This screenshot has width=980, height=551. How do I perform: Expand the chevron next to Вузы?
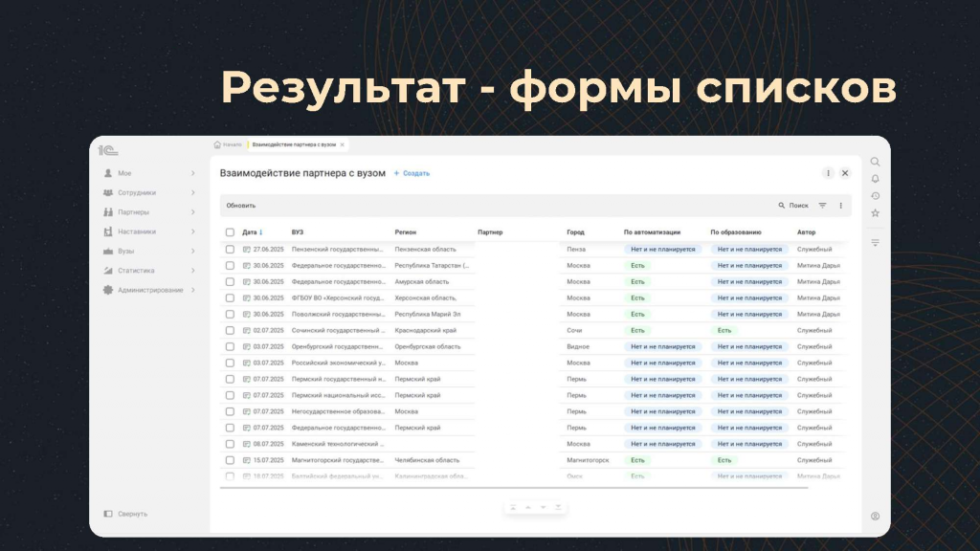pyautogui.click(x=192, y=252)
